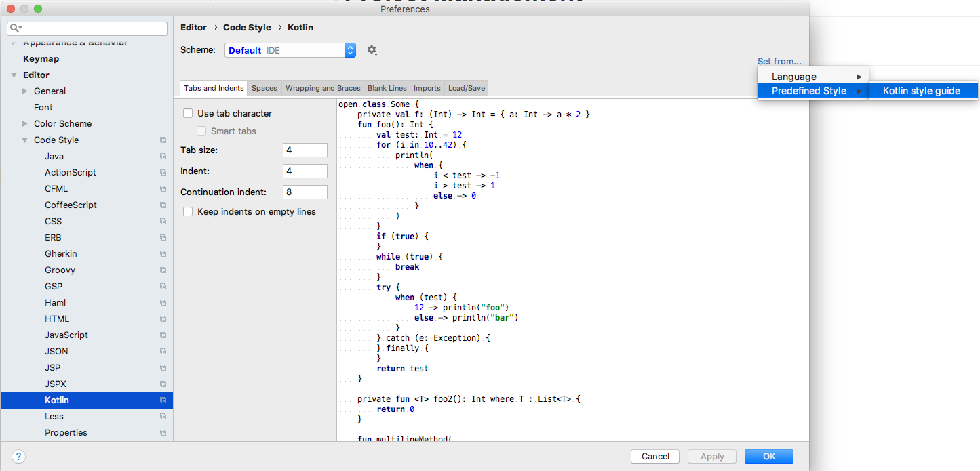Enable Use tab character checkbox
Screen dimensions: 980x471
tap(189, 114)
